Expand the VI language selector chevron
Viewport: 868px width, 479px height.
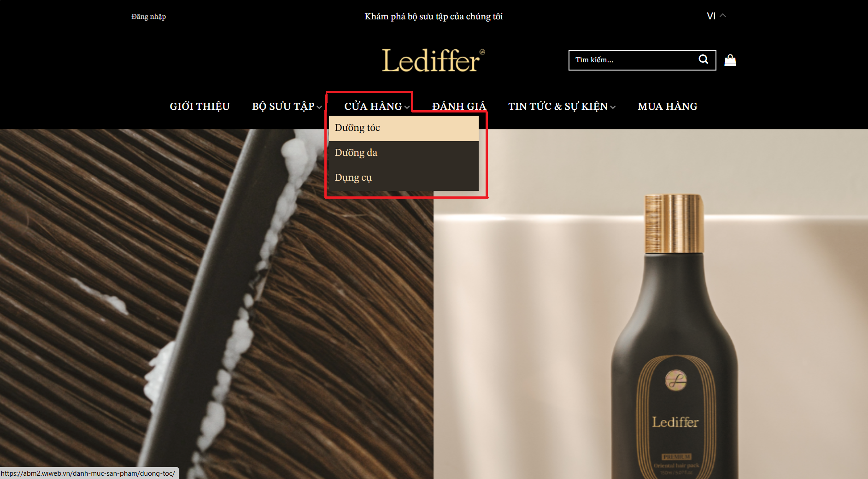point(723,16)
